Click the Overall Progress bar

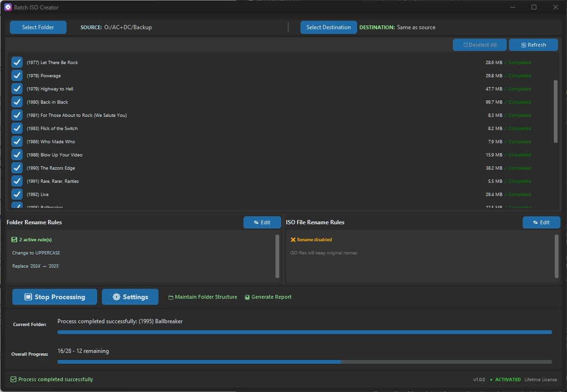[303, 362]
